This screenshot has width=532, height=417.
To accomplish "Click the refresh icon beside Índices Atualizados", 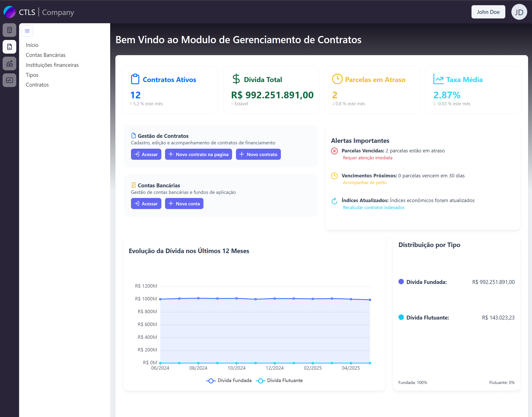I will [x=334, y=201].
